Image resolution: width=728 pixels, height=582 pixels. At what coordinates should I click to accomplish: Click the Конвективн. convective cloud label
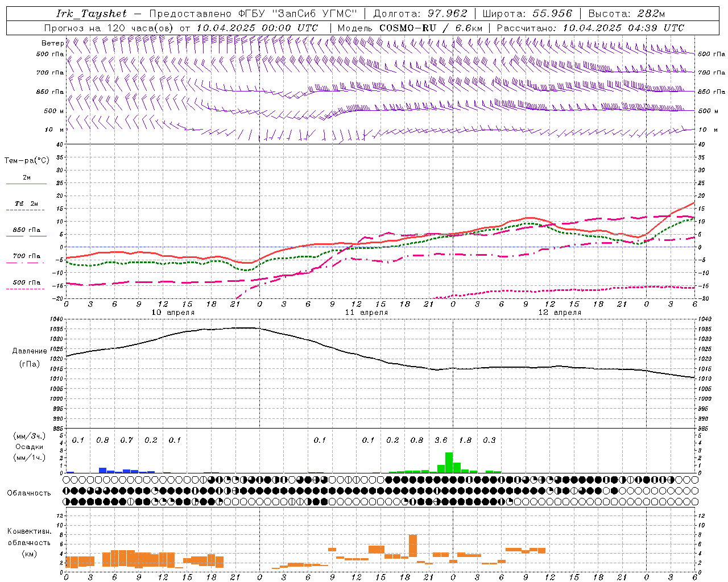(x=29, y=531)
